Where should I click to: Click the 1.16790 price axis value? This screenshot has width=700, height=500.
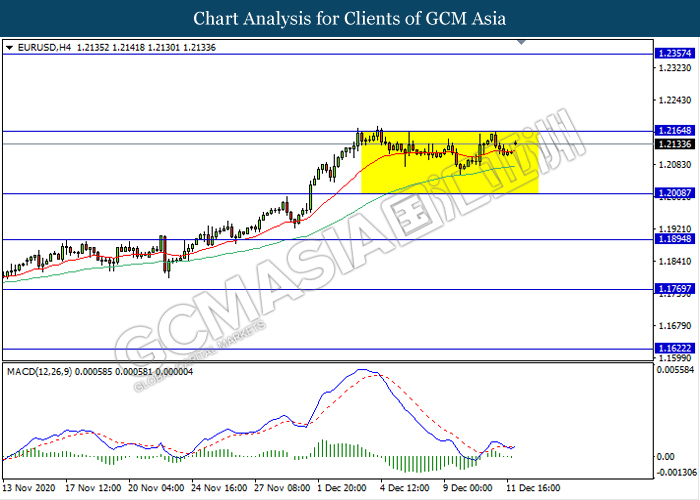675,326
